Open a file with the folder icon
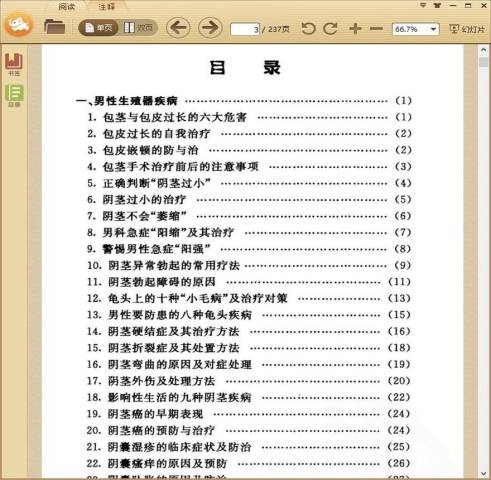 click(54, 27)
